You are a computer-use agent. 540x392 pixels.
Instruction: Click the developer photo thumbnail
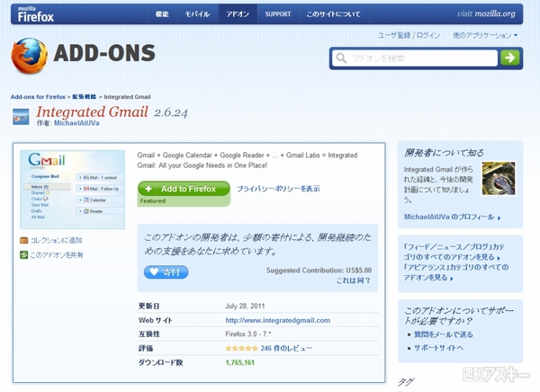[x=499, y=179]
